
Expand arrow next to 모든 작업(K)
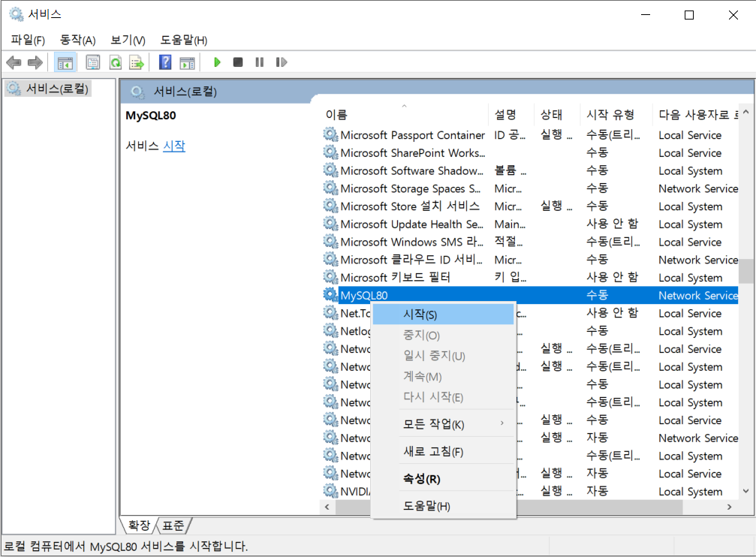[x=502, y=423]
